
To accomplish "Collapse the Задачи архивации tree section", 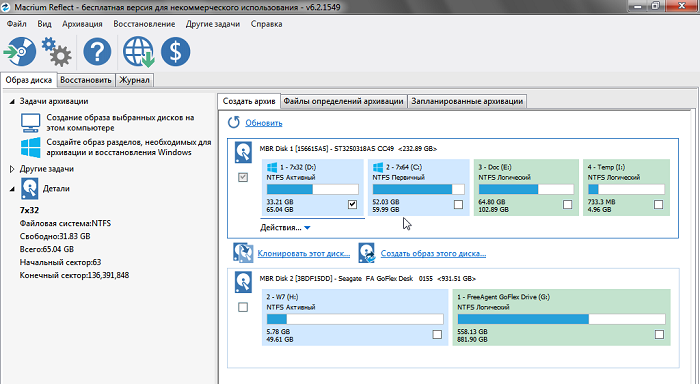I will 12,102.
